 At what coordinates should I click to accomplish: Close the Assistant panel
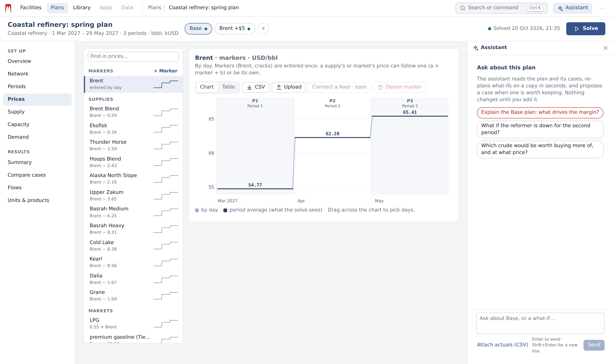(605, 48)
